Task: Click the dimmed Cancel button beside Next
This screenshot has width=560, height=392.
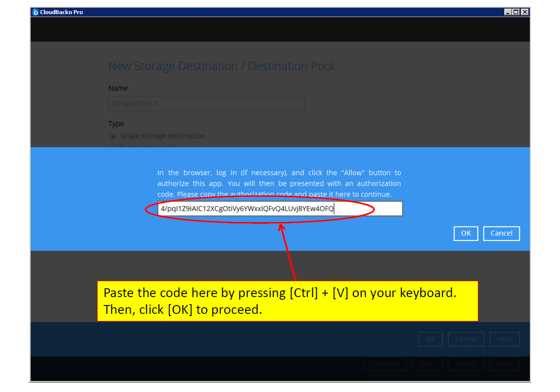Action: [x=466, y=363]
